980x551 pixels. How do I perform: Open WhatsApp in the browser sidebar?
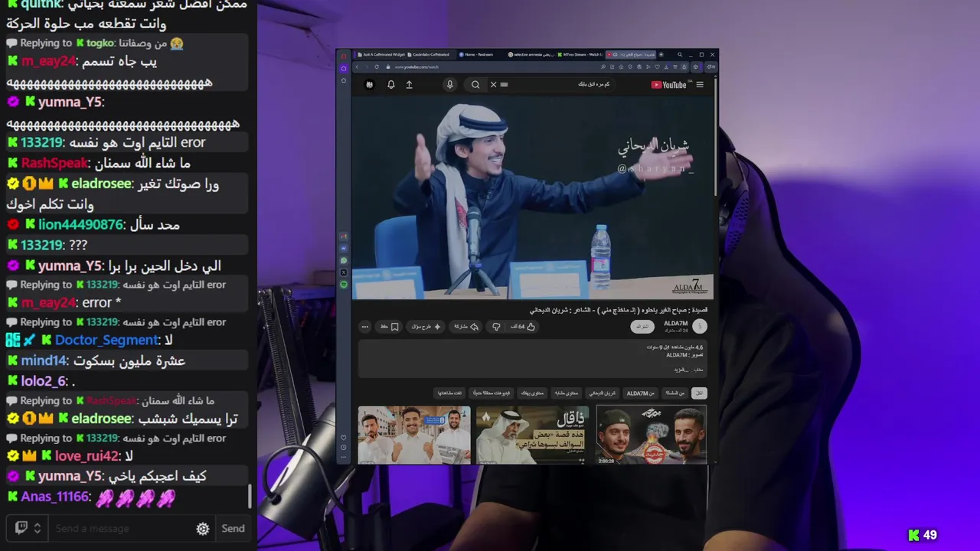(x=344, y=260)
